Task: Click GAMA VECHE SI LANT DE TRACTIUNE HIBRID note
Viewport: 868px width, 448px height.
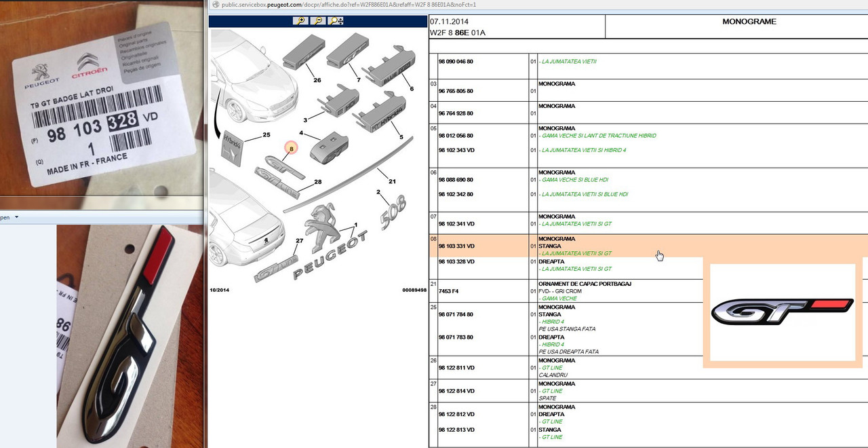Action: 597,136
